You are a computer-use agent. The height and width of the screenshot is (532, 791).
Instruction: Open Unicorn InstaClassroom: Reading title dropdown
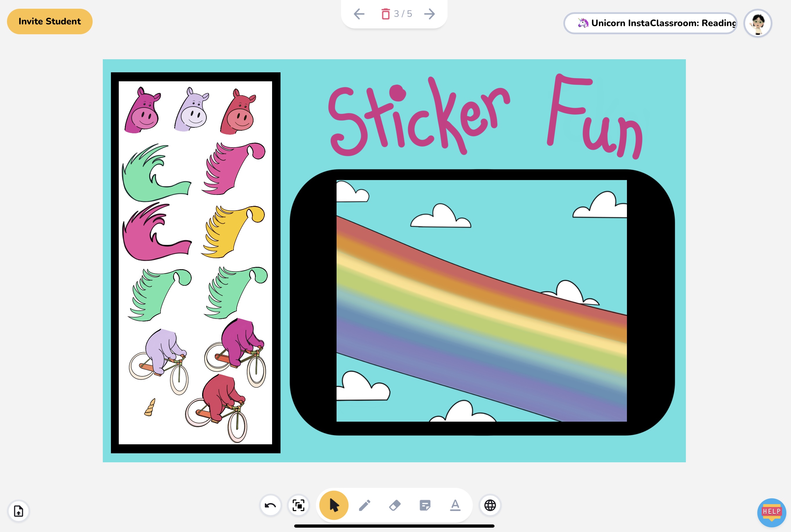click(650, 23)
